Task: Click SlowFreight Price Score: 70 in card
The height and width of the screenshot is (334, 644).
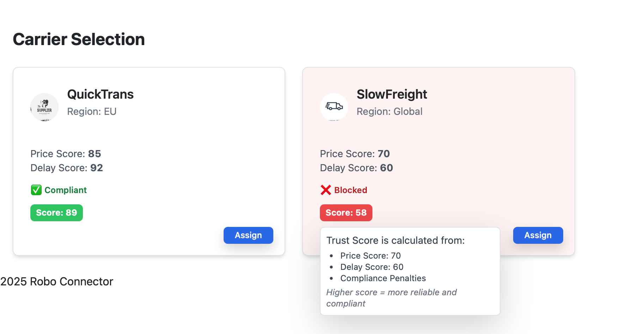Action: pos(355,154)
